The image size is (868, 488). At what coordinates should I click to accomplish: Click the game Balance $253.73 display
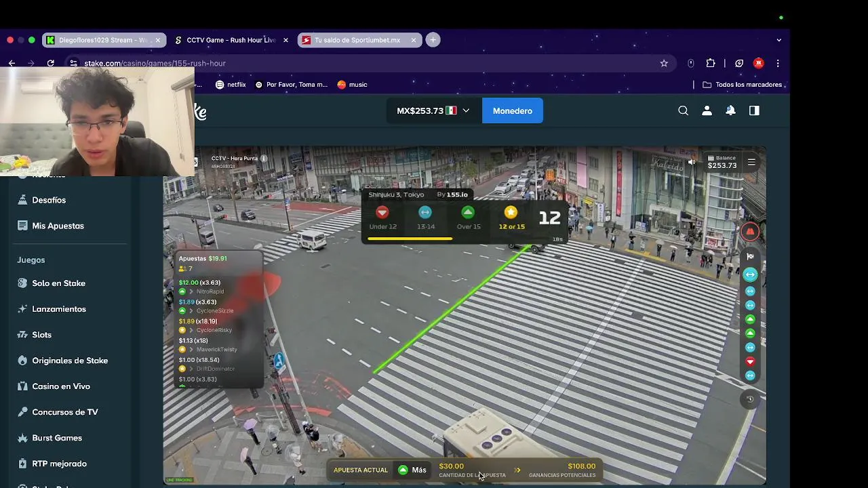pyautogui.click(x=722, y=162)
